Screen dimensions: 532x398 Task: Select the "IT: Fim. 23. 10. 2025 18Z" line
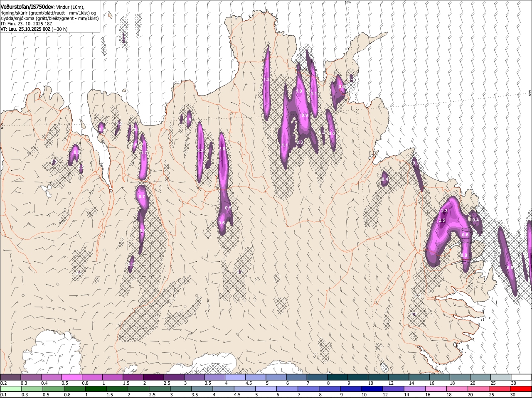click(x=26, y=24)
